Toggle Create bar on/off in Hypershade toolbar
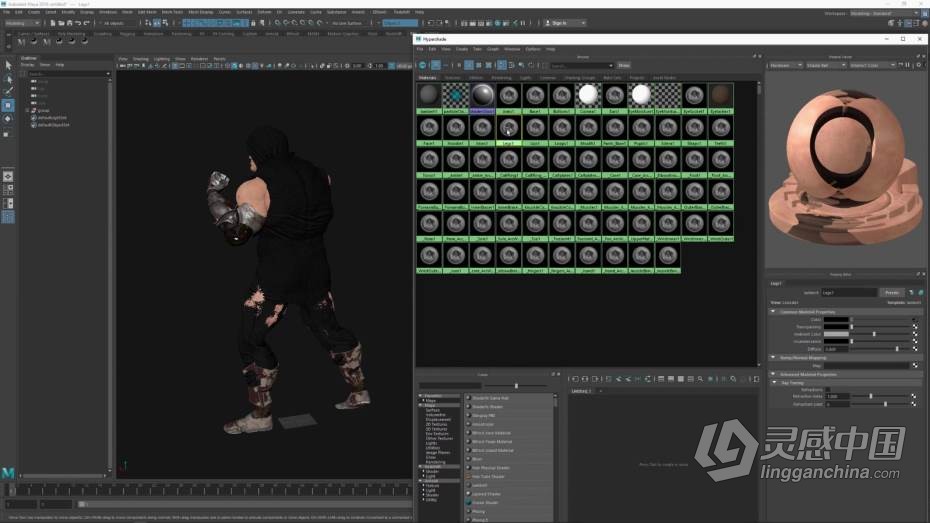 pyautogui.click(x=422, y=65)
